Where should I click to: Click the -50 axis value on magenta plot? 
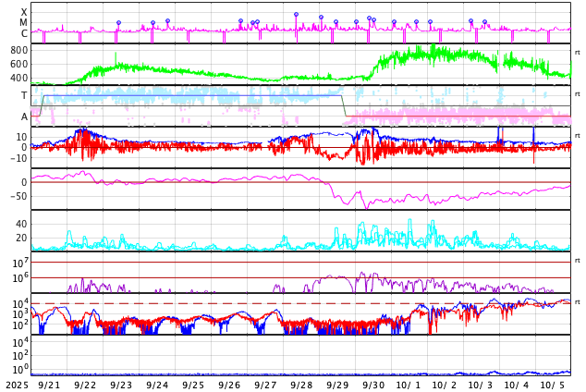pos(18,196)
